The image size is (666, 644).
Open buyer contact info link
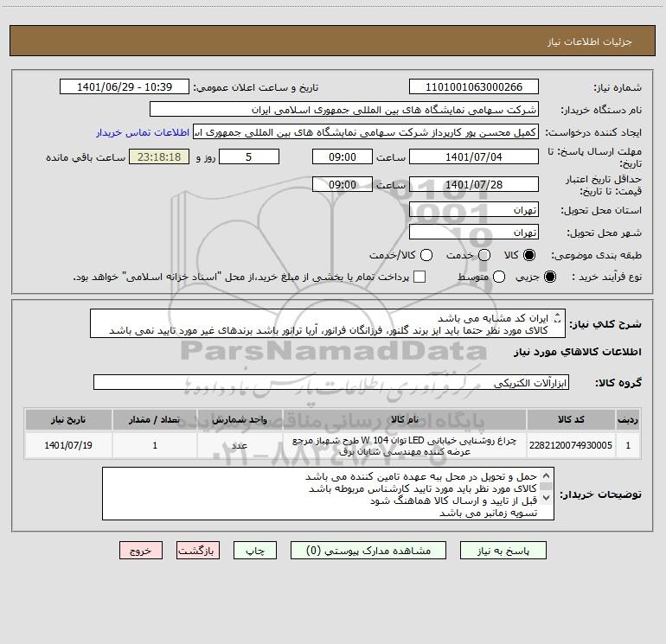tap(143, 132)
